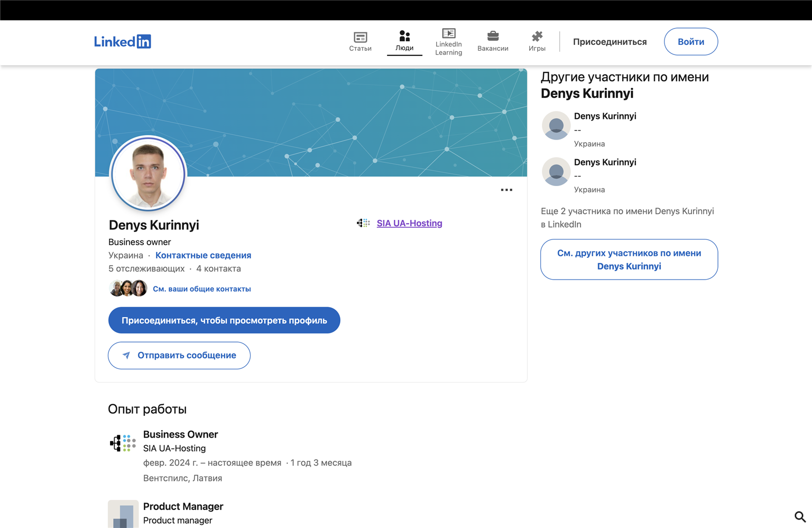Go to Вакансии page
This screenshot has height=528, width=812.
(x=493, y=42)
